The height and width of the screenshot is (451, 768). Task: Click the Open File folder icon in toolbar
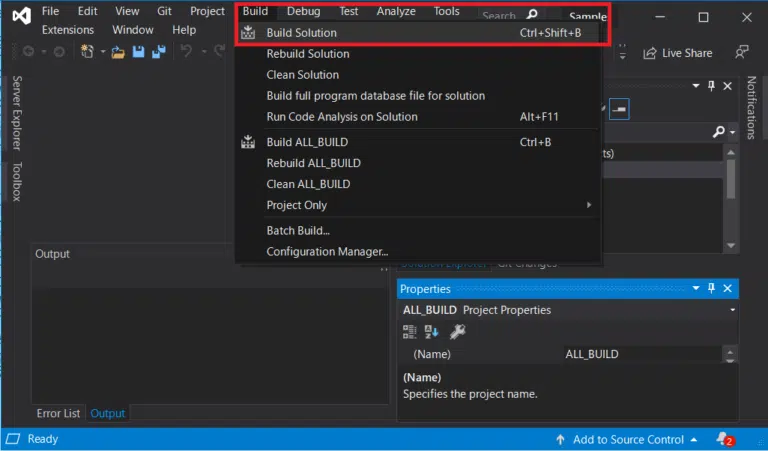click(118, 52)
